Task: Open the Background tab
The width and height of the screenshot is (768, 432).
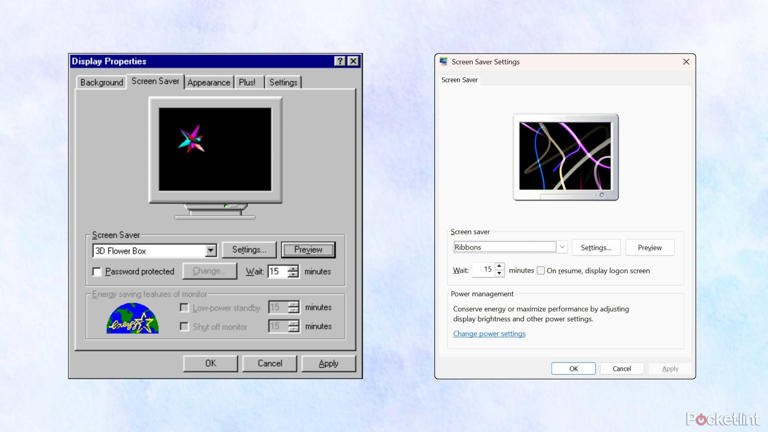Action: 101,83
